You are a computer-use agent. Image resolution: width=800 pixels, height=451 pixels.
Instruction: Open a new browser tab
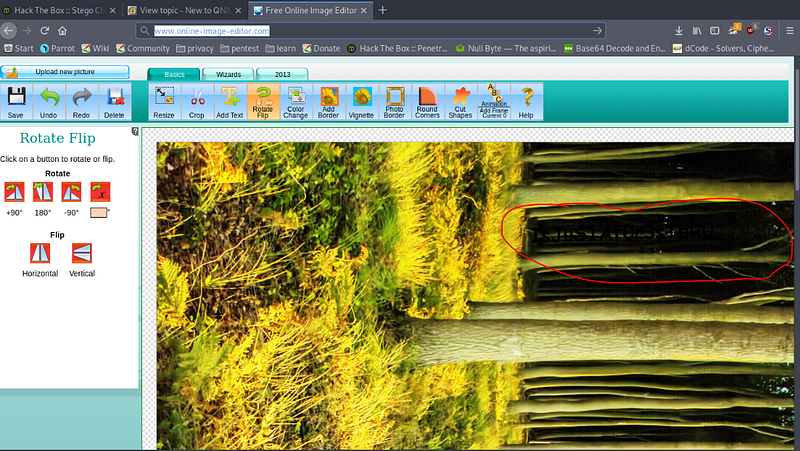(x=383, y=10)
